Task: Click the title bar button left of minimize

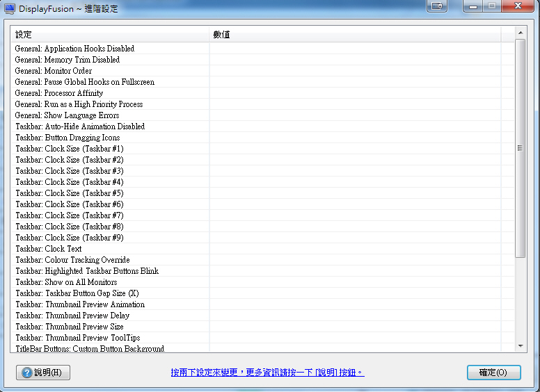Action: click(x=437, y=7)
